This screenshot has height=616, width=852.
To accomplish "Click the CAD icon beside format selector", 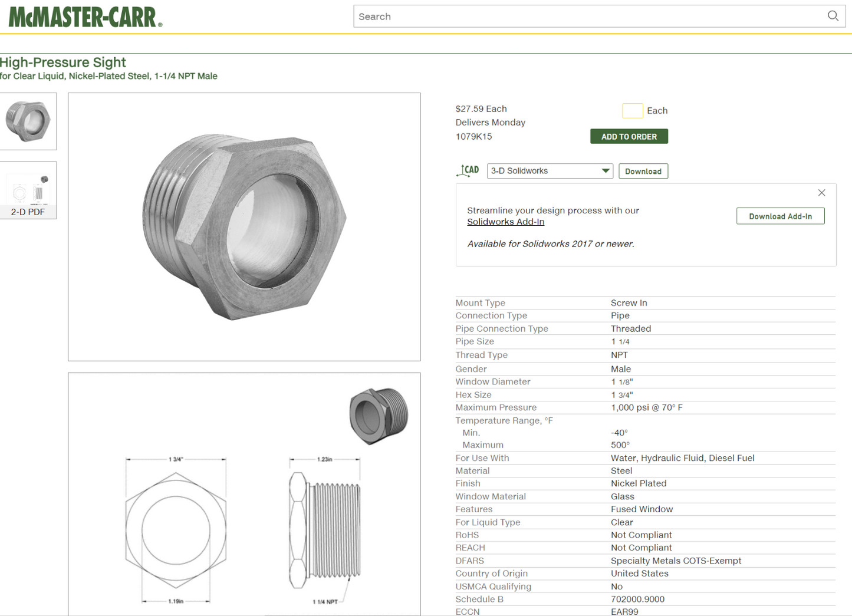I will point(468,171).
